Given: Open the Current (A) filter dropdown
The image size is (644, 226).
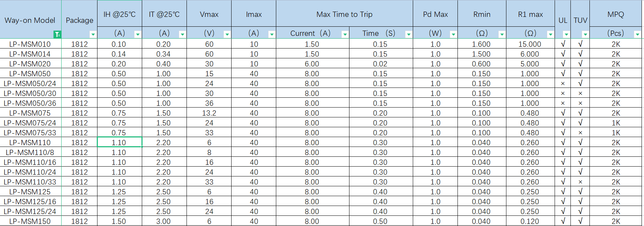Looking at the screenshot, I should pyautogui.click(x=345, y=34).
